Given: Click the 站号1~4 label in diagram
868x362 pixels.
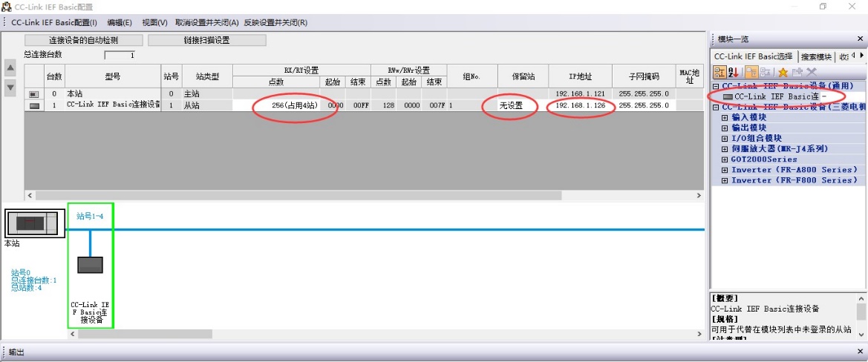Looking at the screenshot, I should point(90,216).
